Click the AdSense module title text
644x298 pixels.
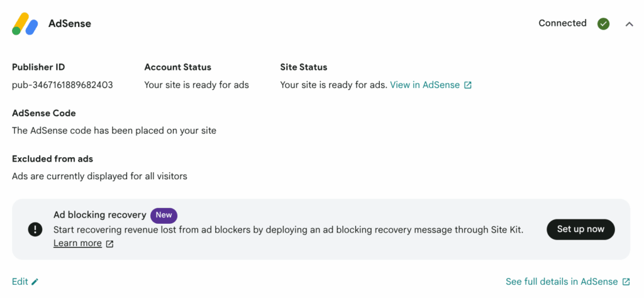[x=70, y=24]
